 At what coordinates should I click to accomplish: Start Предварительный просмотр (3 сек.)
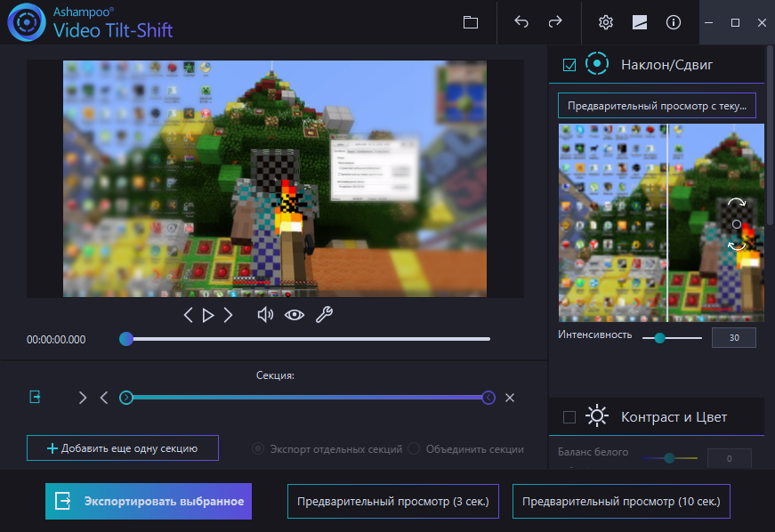click(x=393, y=502)
